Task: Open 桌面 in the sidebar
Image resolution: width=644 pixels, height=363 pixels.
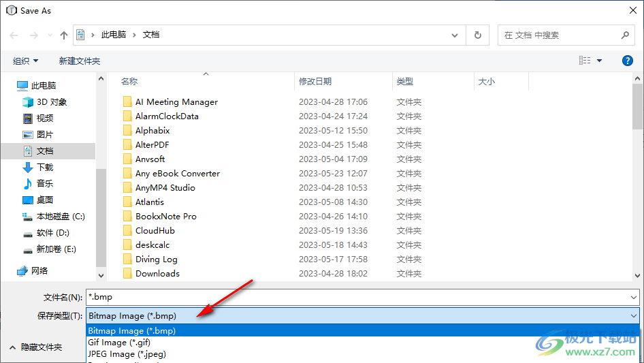Action: (x=38, y=200)
